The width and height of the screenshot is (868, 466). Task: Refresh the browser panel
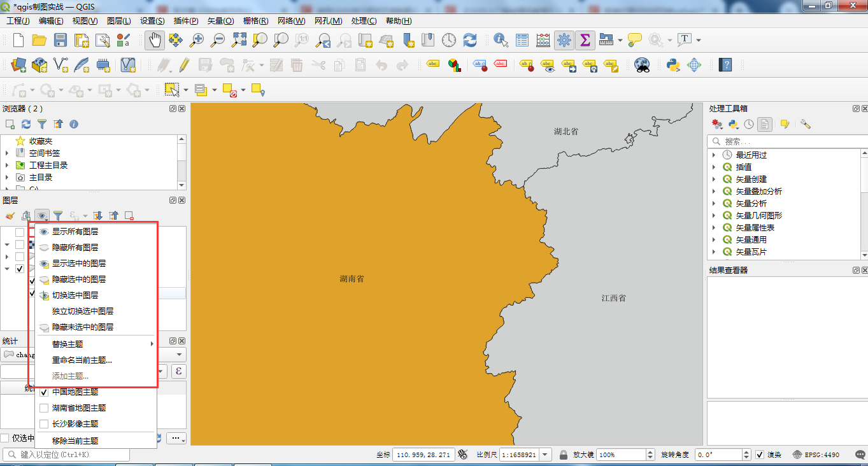click(26, 124)
